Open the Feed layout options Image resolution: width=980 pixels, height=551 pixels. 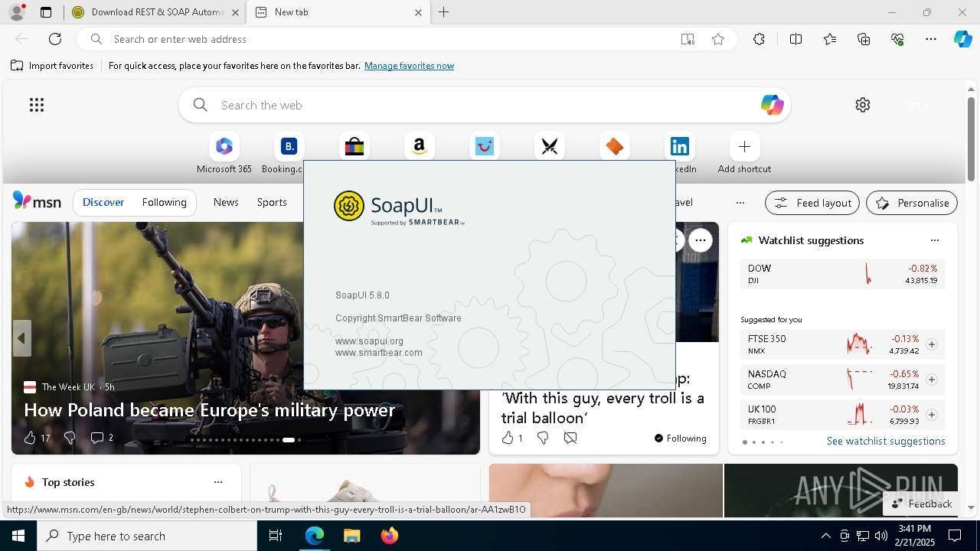[812, 203]
